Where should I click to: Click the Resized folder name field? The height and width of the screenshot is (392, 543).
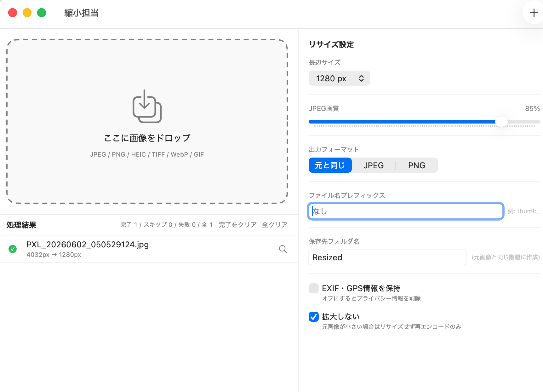(x=387, y=257)
